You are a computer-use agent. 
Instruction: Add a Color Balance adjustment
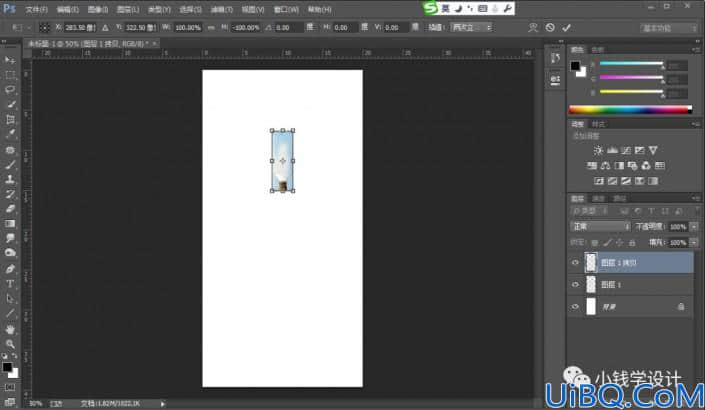coord(606,165)
